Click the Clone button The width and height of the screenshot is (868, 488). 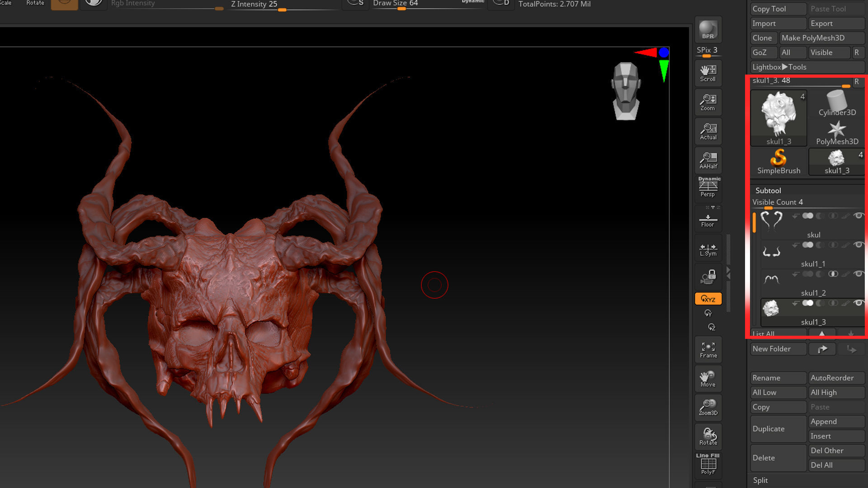[x=764, y=38]
